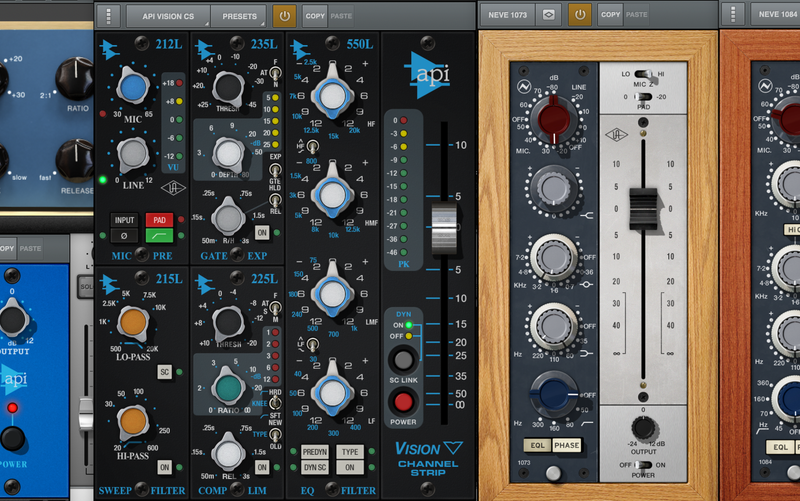Click the orange LO-PASS knob on the 215L
800x501 pixels.
click(x=133, y=323)
